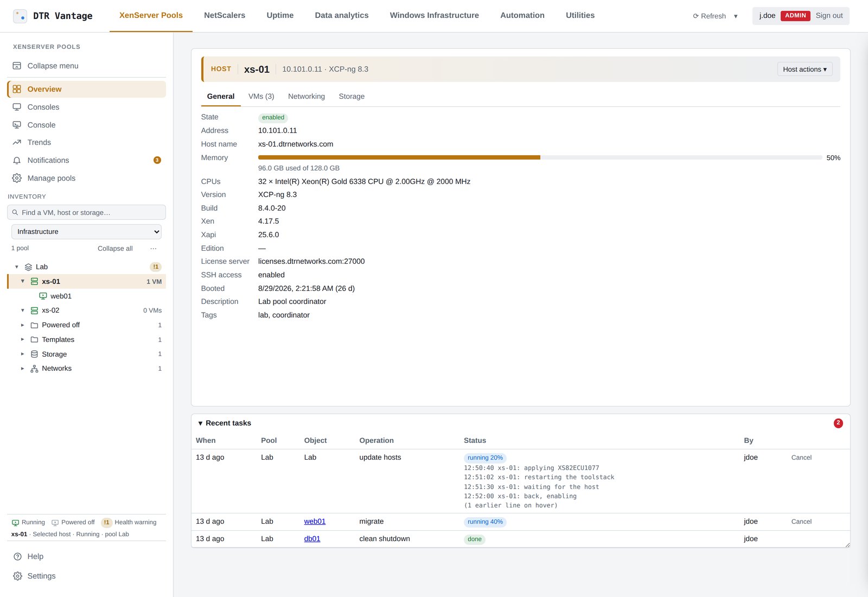868x597 pixels.
Task: Click the web01 VM monitor icon
Action: point(43,296)
